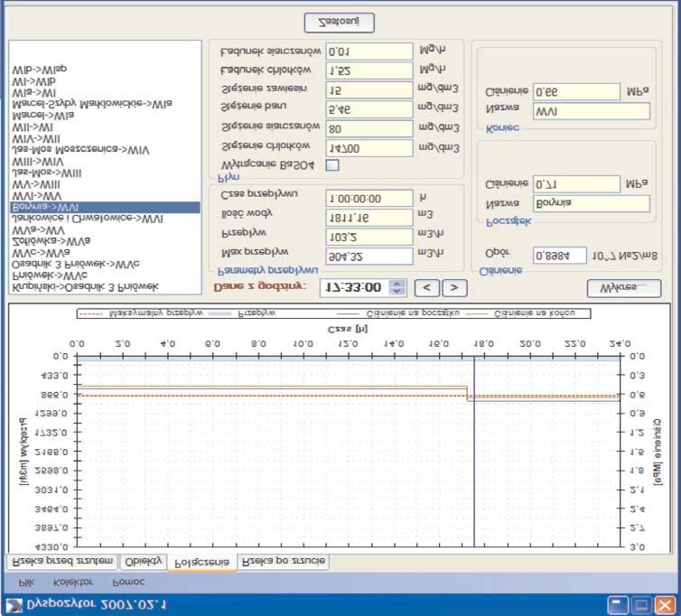
Task: Open the Plik menu
Action: (27, 582)
